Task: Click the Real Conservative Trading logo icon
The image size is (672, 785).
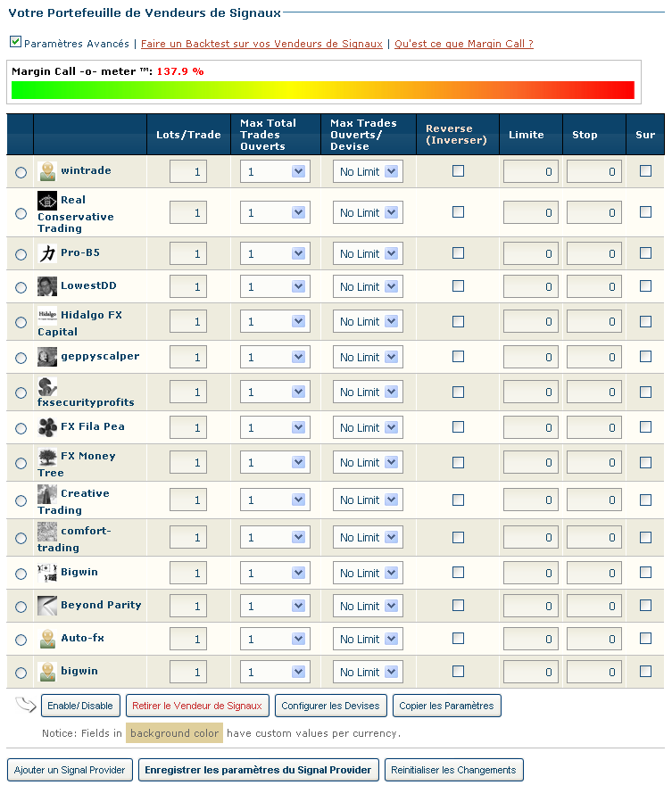Action: (47, 201)
